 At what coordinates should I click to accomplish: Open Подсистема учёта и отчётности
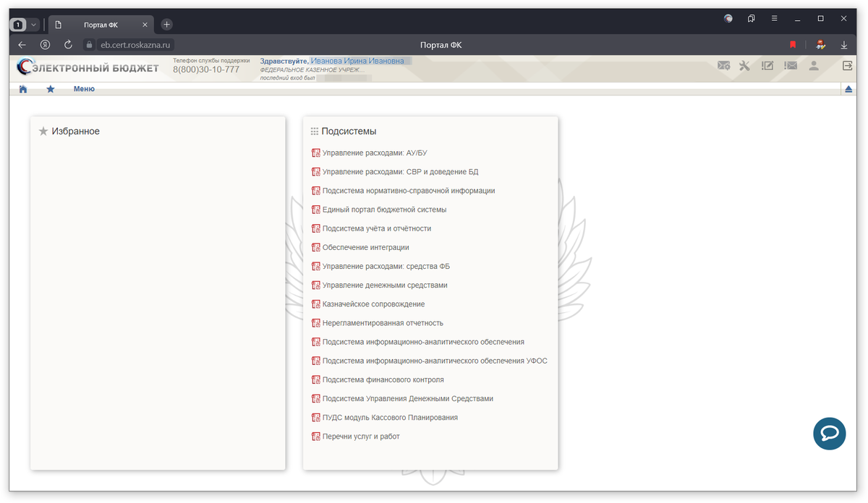coord(377,228)
